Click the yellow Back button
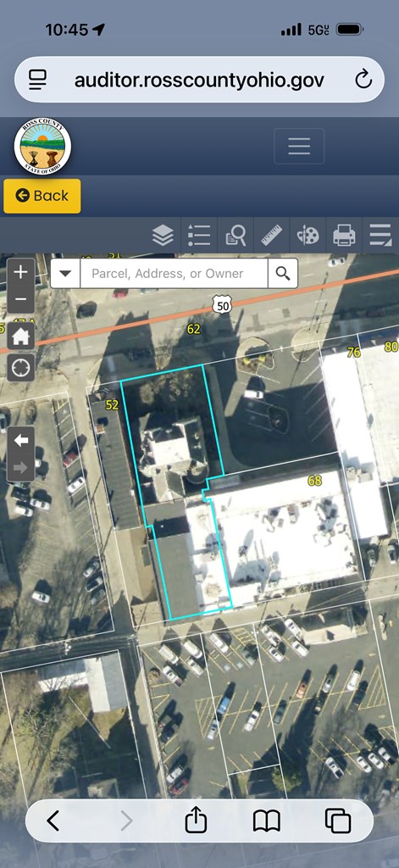This screenshot has height=868, width=399. tap(42, 196)
